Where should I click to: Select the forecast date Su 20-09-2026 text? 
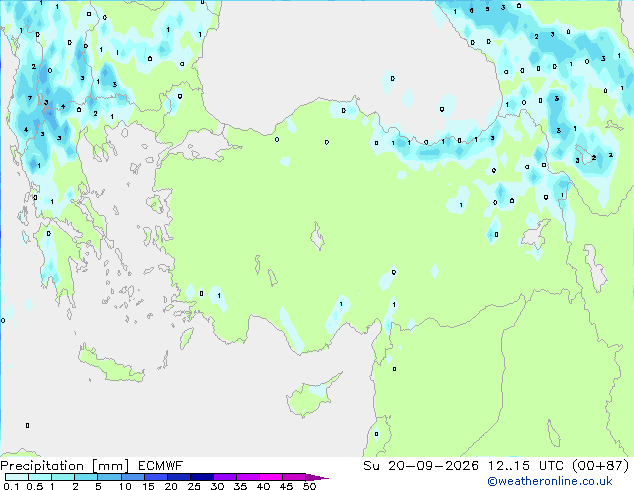click(x=421, y=466)
